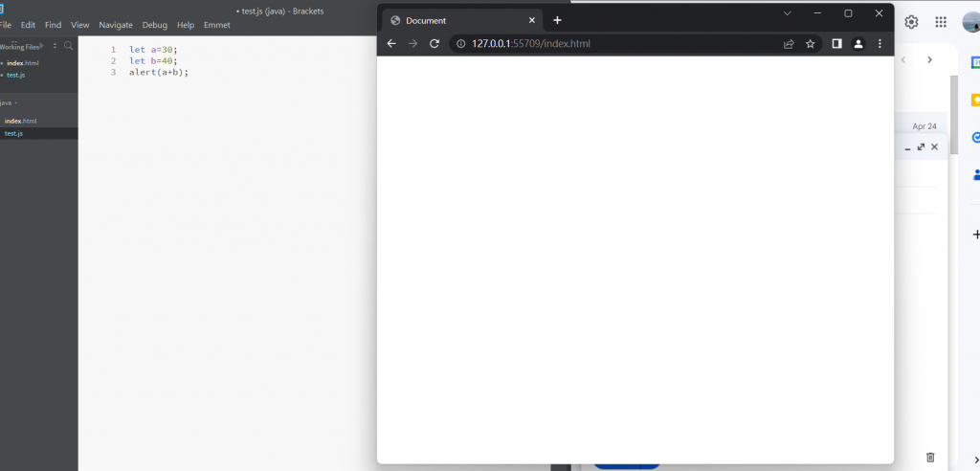
Task: Bookmark this page with the star icon
Action: point(810,44)
